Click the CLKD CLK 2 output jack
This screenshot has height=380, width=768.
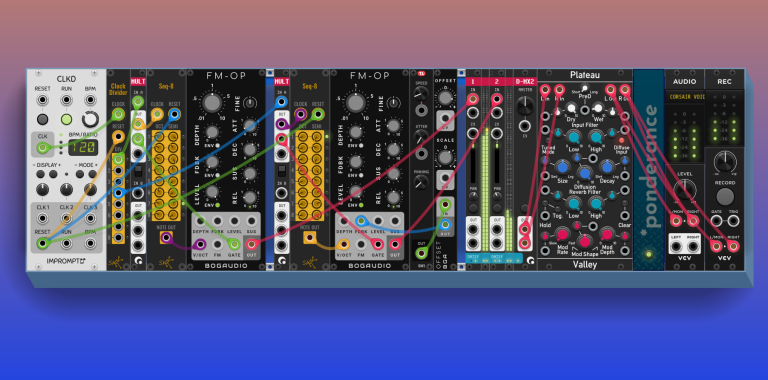pyautogui.click(x=66, y=218)
